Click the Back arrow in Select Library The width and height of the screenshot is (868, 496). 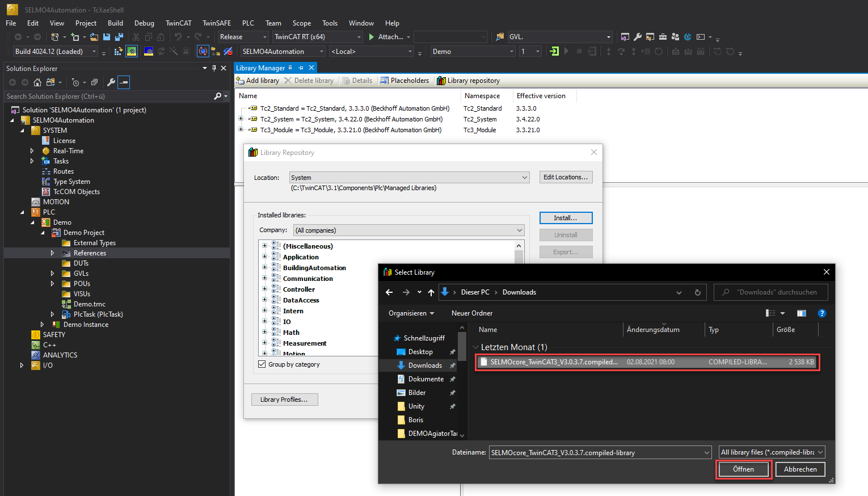click(x=389, y=292)
